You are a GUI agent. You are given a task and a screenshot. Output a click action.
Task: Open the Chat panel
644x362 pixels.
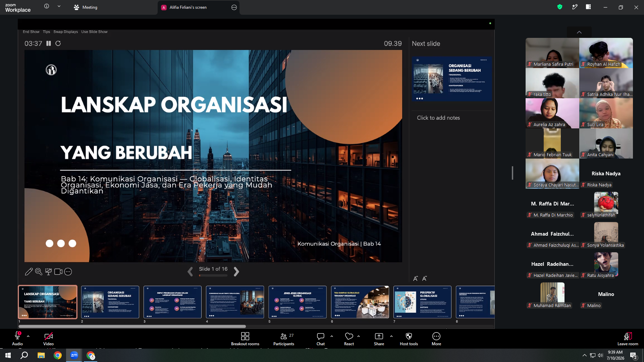(x=321, y=339)
